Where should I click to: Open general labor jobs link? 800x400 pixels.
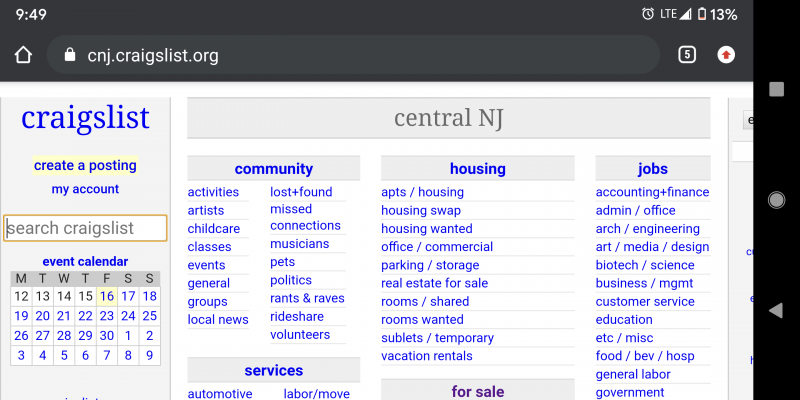(633, 374)
